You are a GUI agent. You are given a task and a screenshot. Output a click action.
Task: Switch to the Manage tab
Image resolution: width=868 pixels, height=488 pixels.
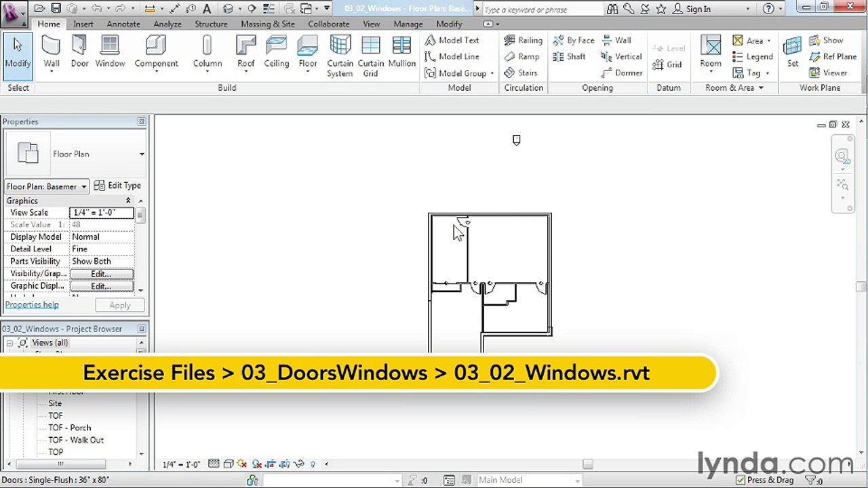pyautogui.click(x=408, y=24)
